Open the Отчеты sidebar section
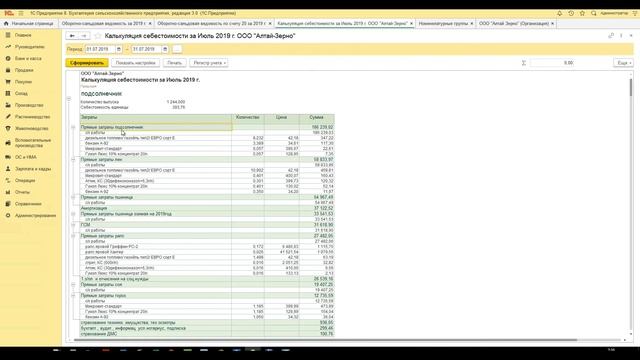The image size is (640, 360). (22, 192)
